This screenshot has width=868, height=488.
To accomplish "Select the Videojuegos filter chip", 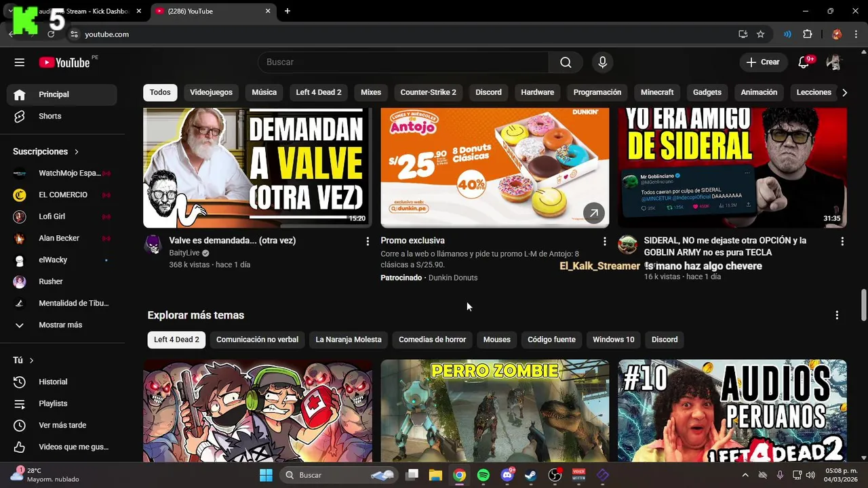I will click(x=211, y=92).
